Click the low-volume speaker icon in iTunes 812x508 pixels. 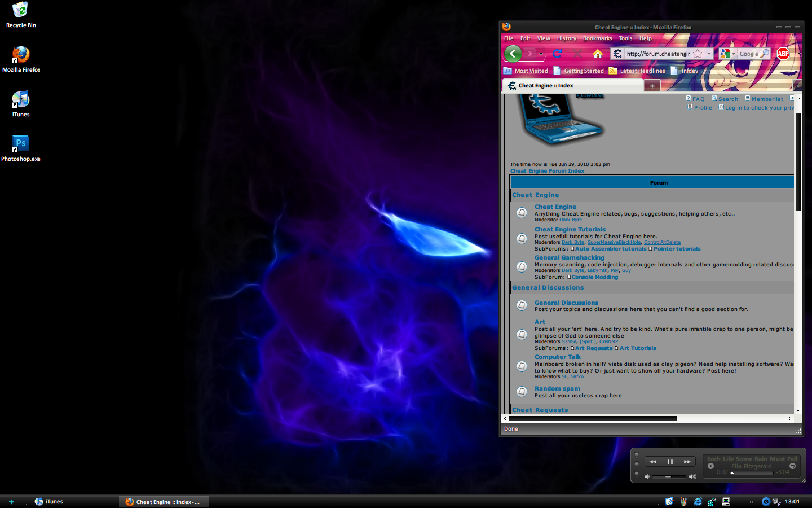pos(647,476)
